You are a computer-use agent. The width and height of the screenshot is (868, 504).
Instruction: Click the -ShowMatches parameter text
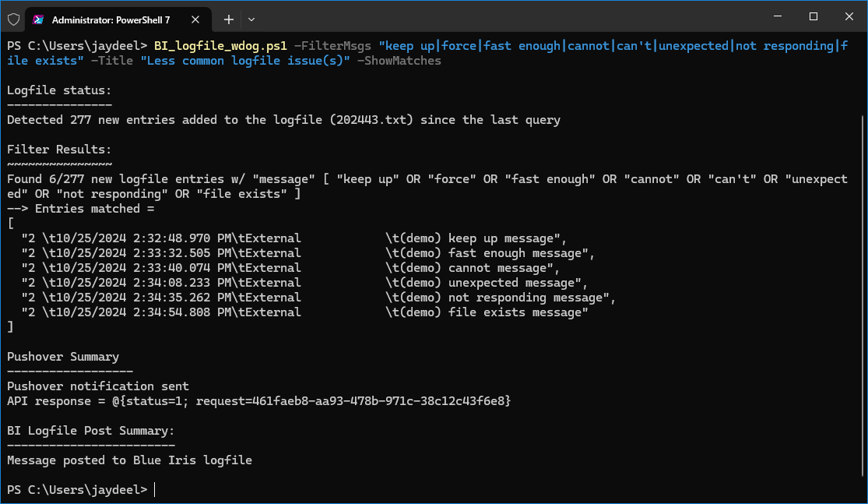[399, 61]
